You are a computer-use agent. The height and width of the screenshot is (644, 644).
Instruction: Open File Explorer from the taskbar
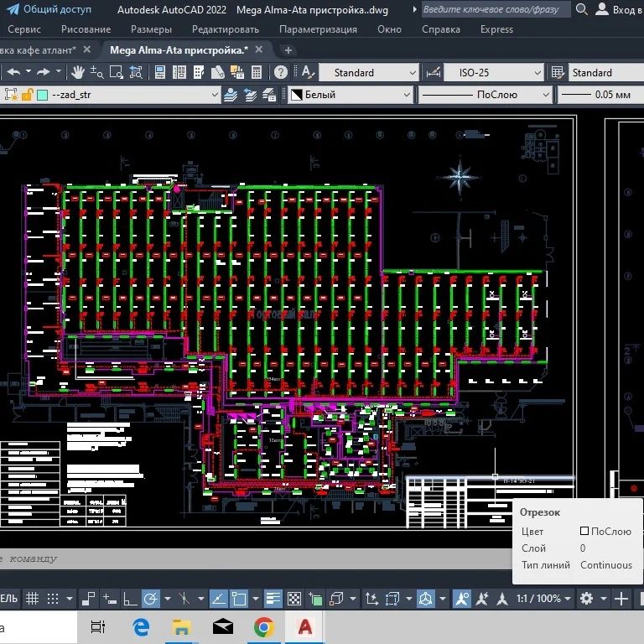(x=181, y=627)
